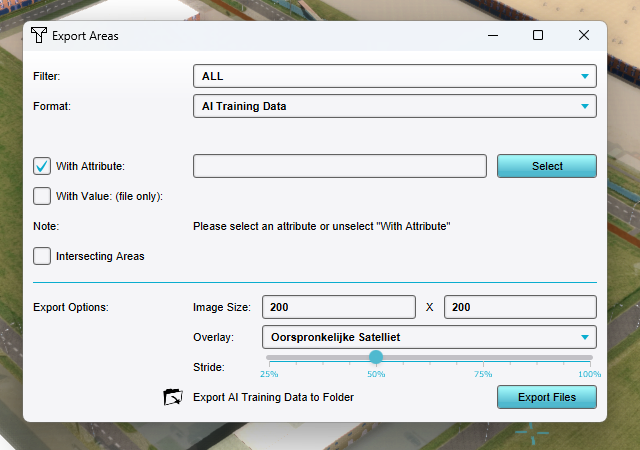The image size is (640, 450).
Task: Click the empty attribute text field
Action: 339,166
